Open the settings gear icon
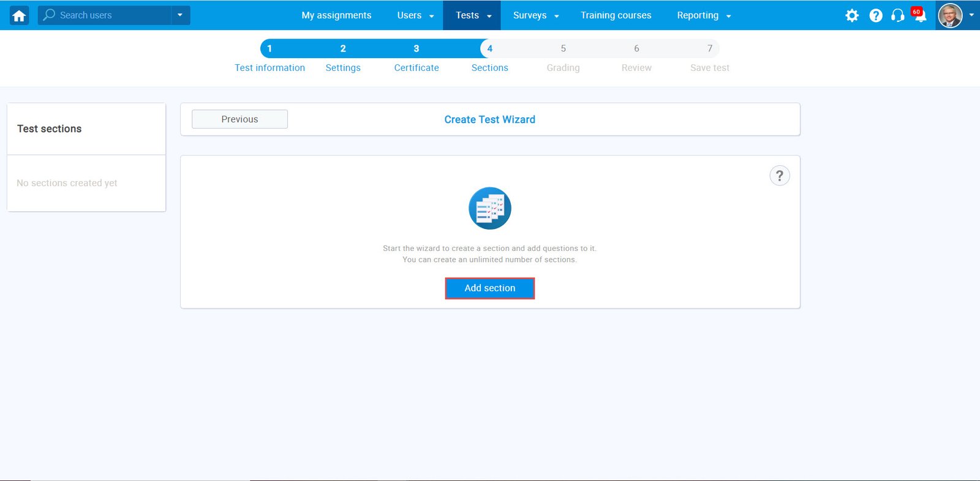 pyautogui.click(x=851, y=15)
